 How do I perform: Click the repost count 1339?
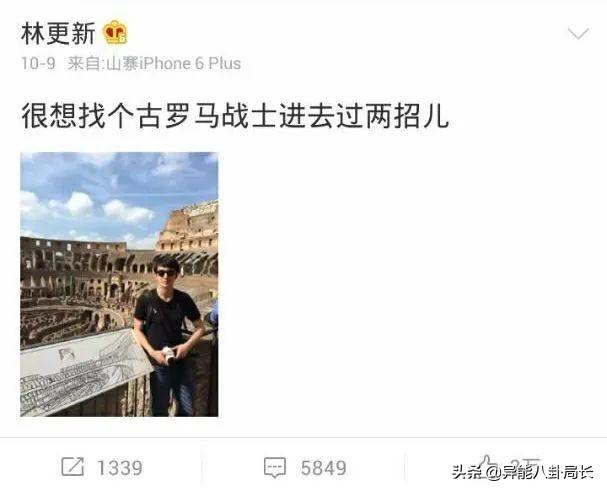click(120, 468)
